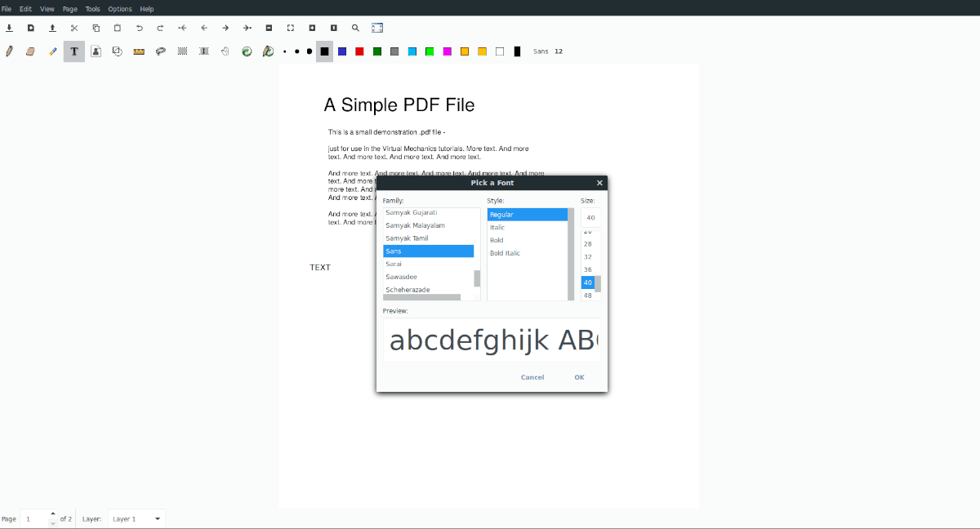
Task: Toggle fullscreen mode icon
Action: tap(377, 28)
